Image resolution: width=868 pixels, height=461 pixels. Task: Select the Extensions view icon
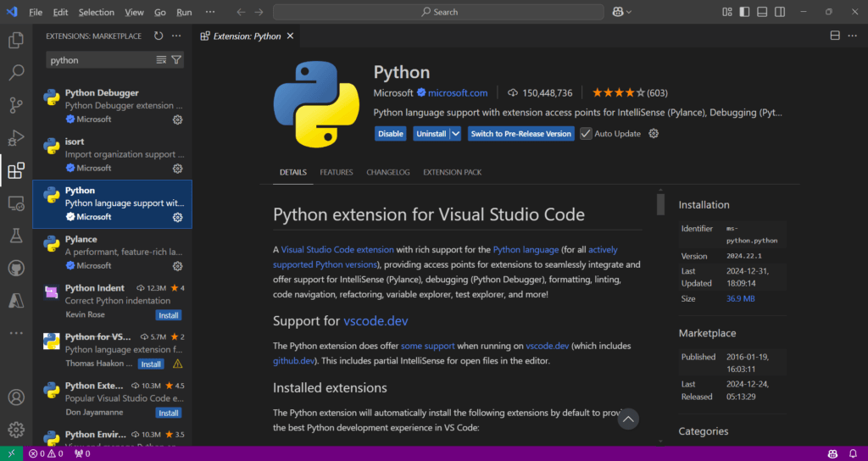(16, 170)
